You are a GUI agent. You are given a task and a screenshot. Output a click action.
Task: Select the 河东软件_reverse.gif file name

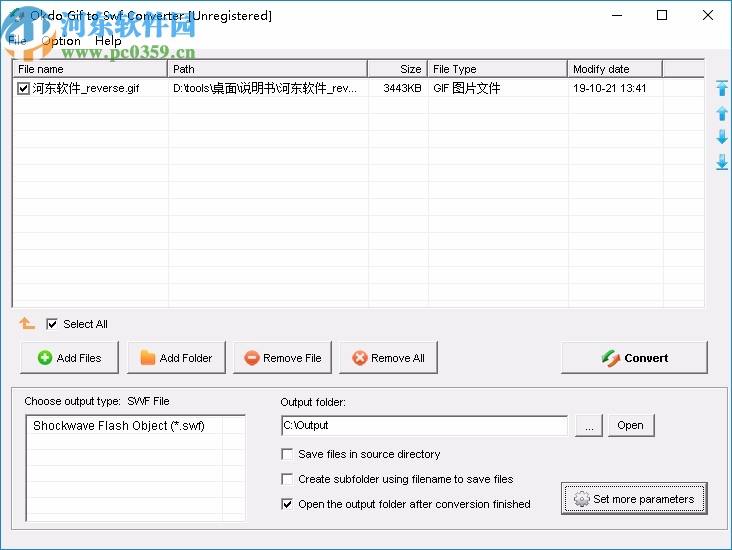[x=86, y=88]
